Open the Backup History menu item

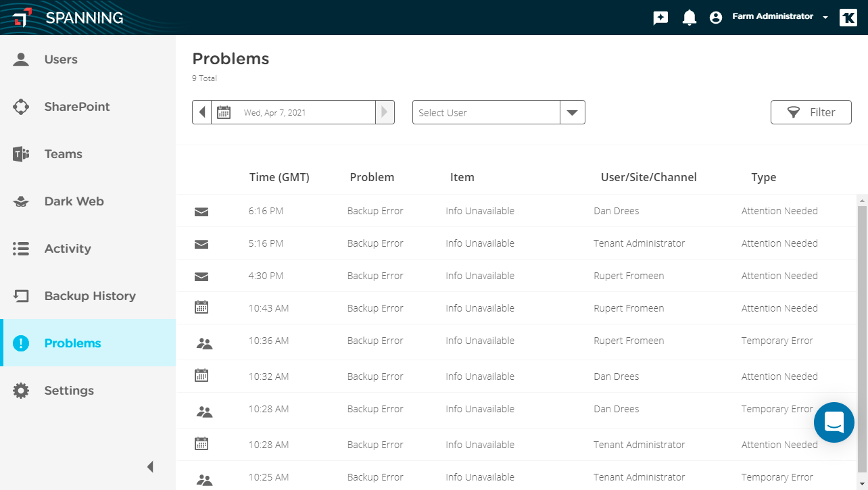coord(88,296)
